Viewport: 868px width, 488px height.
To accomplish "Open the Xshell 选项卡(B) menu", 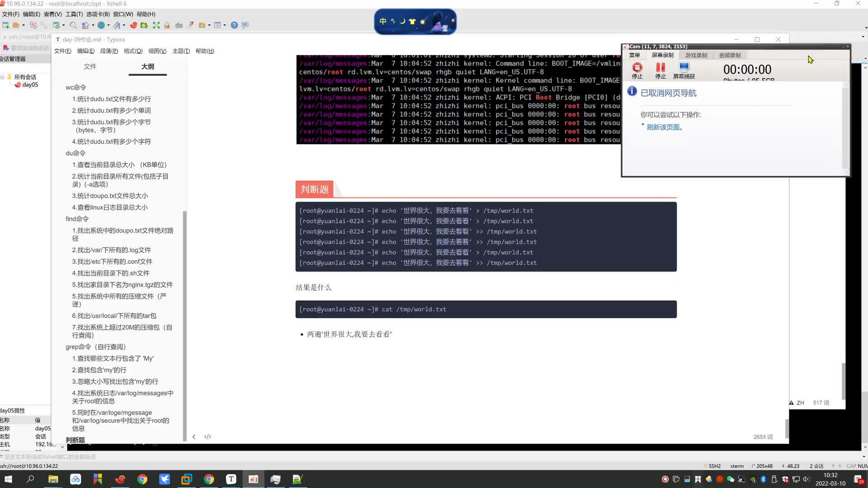I will pyautogui.click(x=98, y=14).
